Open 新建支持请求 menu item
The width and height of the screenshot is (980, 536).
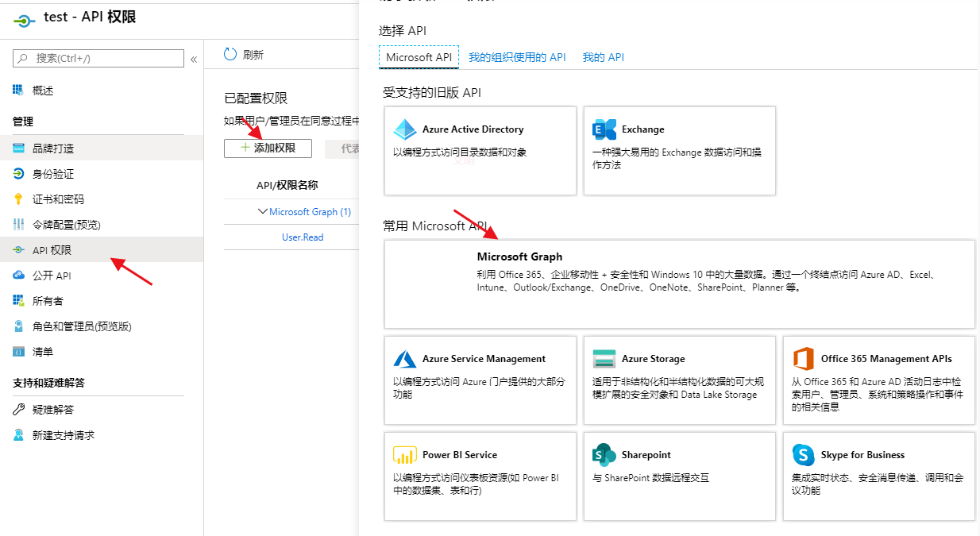tap(102, 435)
